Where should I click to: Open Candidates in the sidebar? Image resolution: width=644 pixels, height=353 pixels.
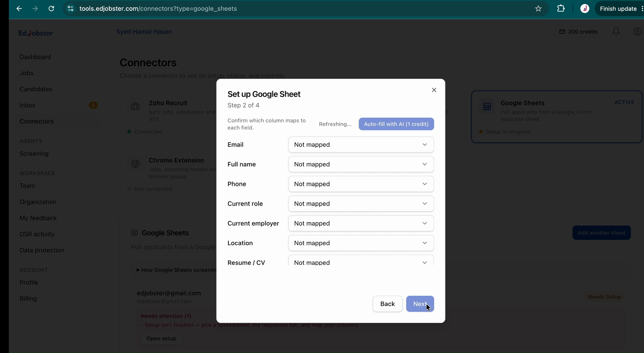36,89
